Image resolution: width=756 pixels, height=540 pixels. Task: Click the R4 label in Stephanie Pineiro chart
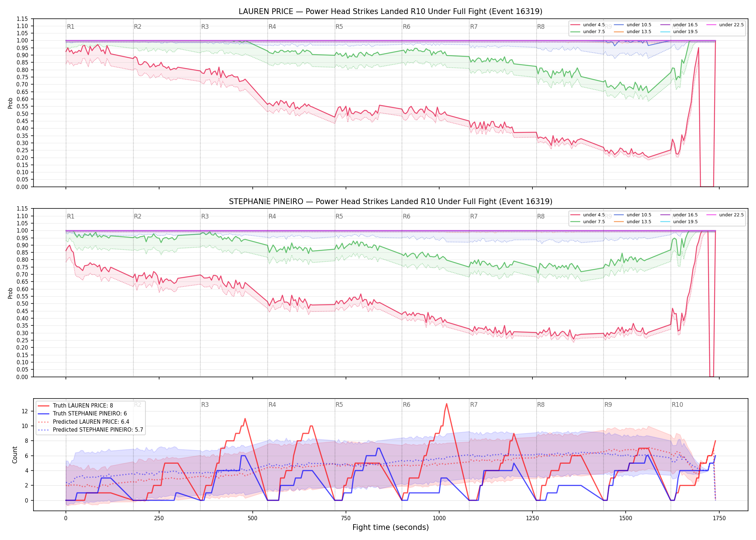pyautogui.click(x=272, y=216)
